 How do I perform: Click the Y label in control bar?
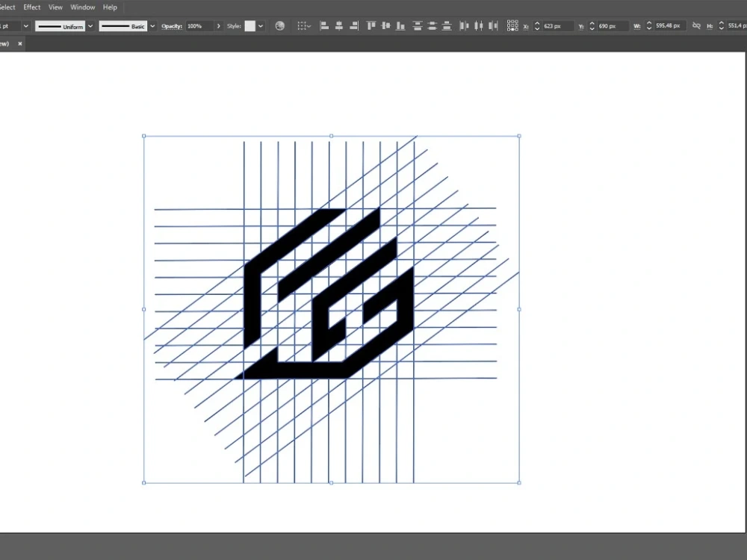580,27
